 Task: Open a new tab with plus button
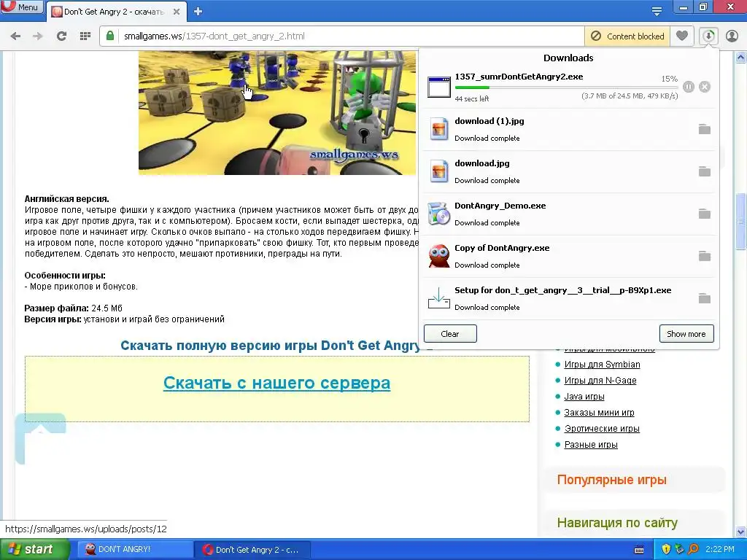tap(198, 12)
